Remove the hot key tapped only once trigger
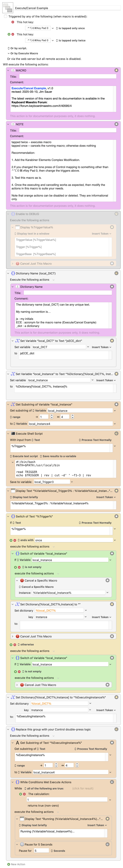This screenshot has height=868, width=123. click(13, 22)
